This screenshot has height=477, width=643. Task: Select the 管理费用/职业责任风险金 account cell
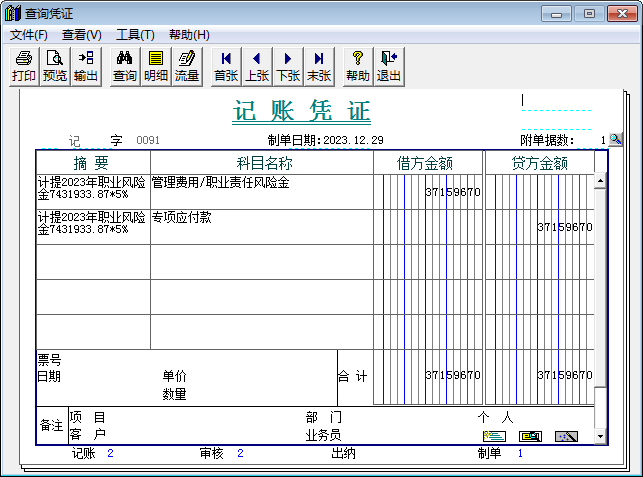(x=261, y=191)
